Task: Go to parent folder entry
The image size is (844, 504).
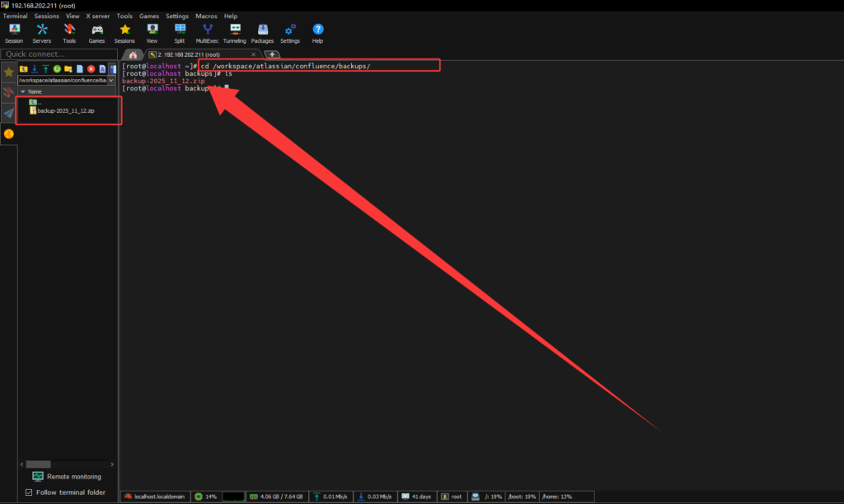Action: click(x=35, y=102)
